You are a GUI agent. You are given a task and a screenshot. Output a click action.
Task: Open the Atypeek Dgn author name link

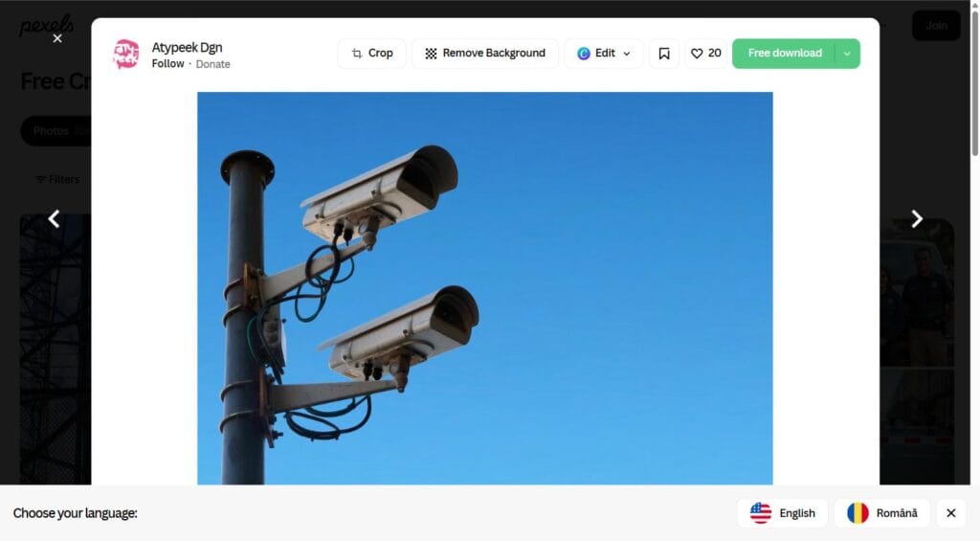[x=187, y=48]
